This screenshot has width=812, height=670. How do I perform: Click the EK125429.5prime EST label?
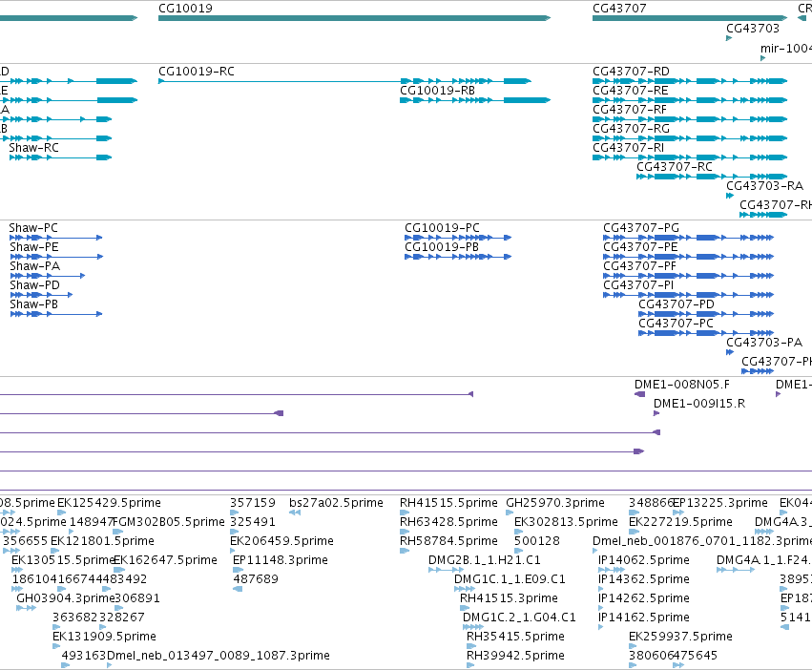coord(109,503)
